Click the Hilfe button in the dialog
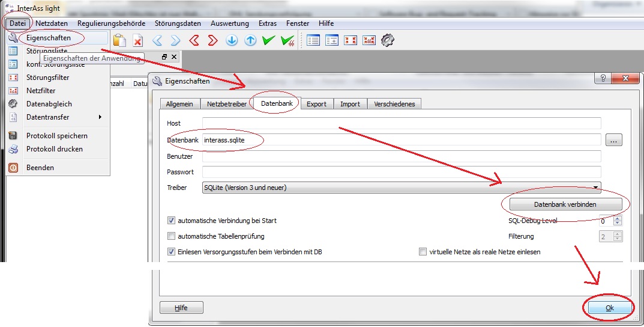Image resolution: width=644 pixels, height=327 pixels. pos(181,308)
